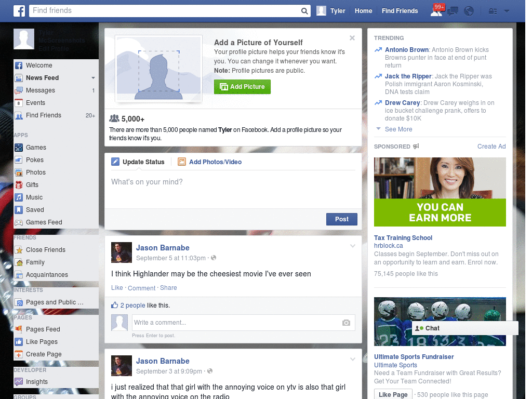Click the September 5 at 11:03pm timestamp
532x399 pixels.
tap(170, 258)
